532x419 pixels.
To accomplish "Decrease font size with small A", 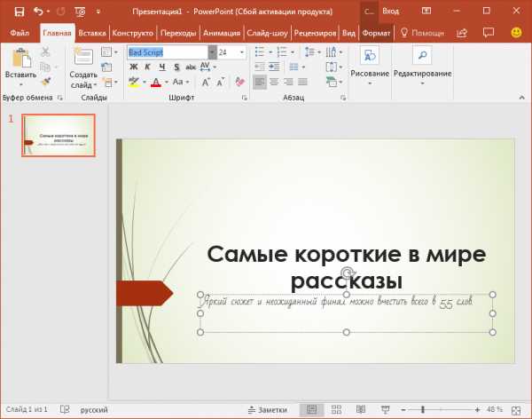I will 221,82.
